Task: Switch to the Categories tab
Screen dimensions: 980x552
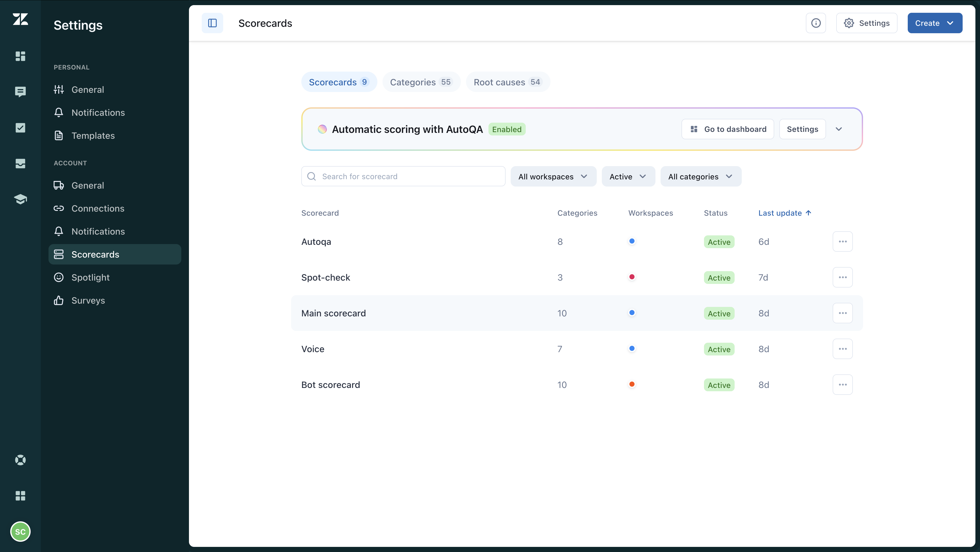Action: click(421, 82)
